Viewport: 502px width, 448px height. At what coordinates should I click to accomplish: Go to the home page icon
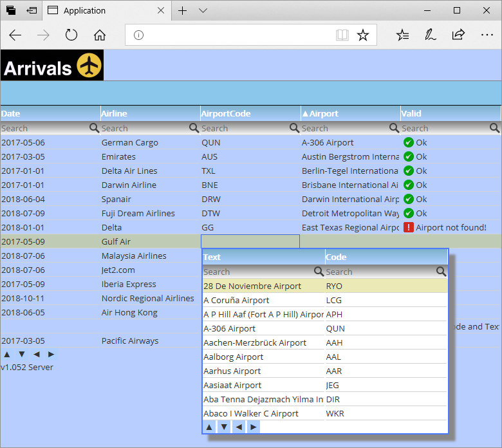(100, 35)
